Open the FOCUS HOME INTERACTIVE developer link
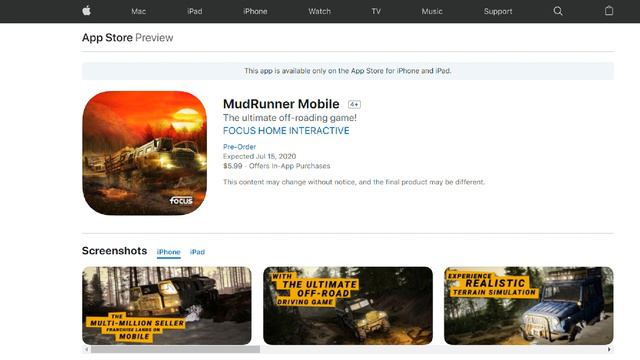This screenshot has width=640, height=360. pyautogui.click(x=286, y=131)
